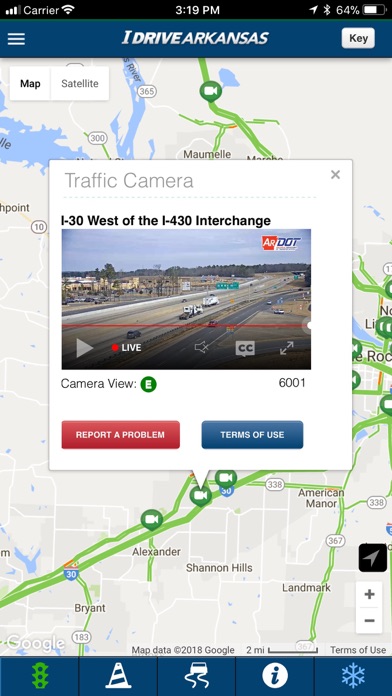This screenshot has width=392, height=696.
Task: Toggle the video mute speaker icon
Action: pyautogui.click(x=202, y=348)
